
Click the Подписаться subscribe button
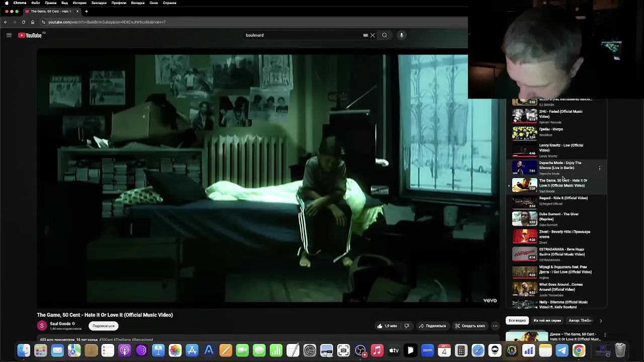click(104, 326)
